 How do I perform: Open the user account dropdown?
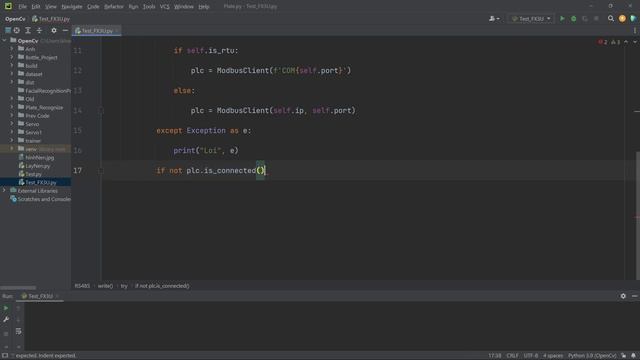494,19
